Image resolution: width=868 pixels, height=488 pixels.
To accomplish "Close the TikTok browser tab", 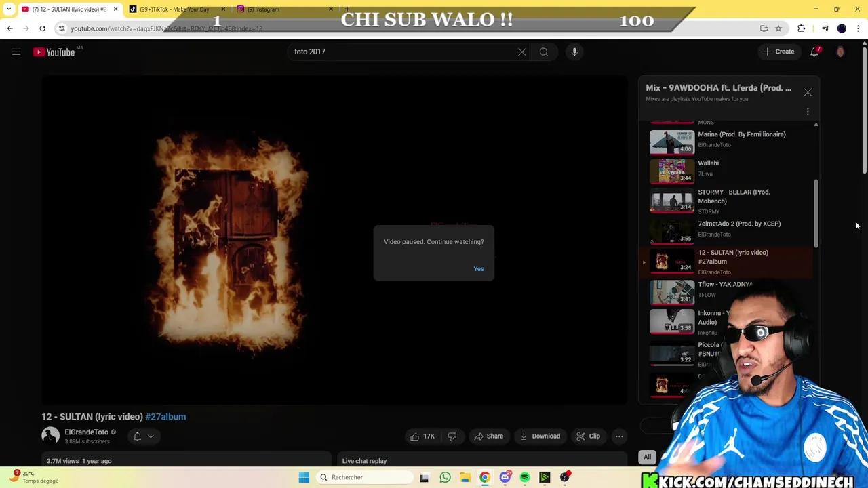I will click(223, 9).
